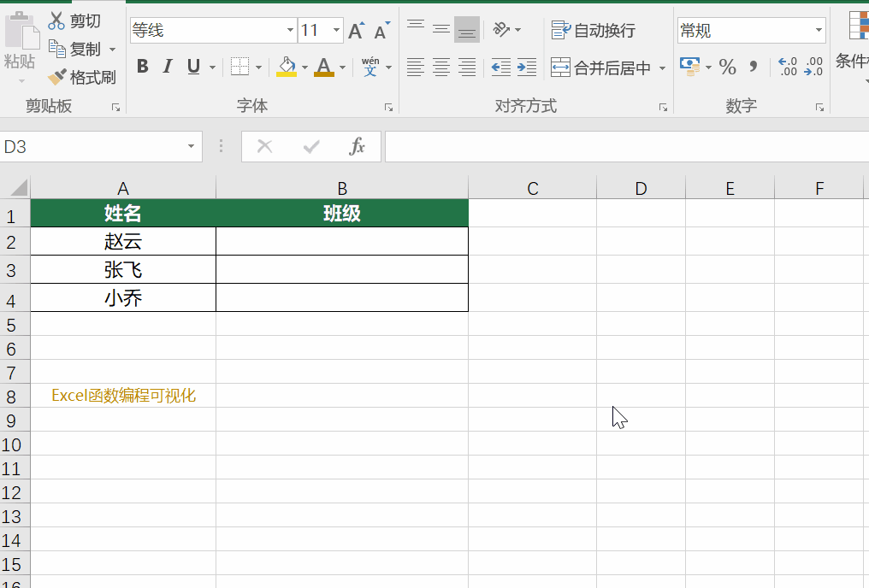Open the borders dropdown arrow
The image size is (869, 588).
click(x=258, y=68)
